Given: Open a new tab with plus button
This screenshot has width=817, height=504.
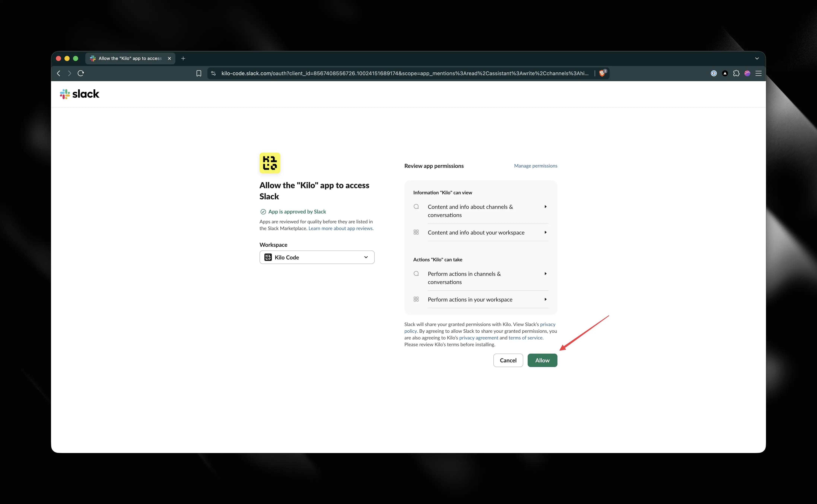Looking at the screenshot, I should pos(183,58).
